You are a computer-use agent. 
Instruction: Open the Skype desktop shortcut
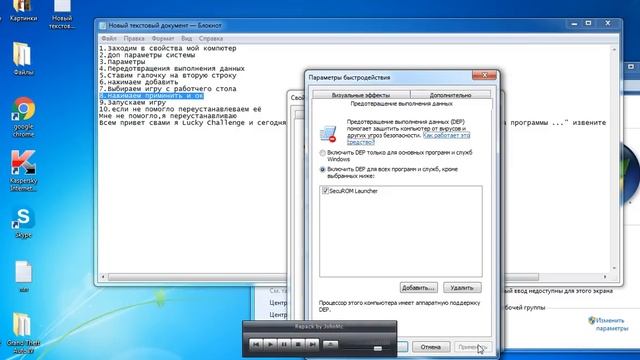[x=23, y=223]
